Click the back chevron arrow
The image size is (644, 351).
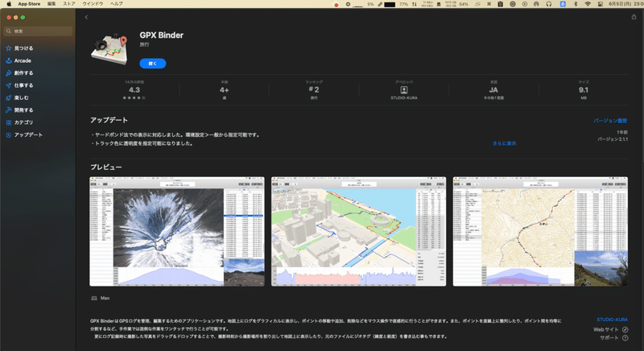(86, 17)
